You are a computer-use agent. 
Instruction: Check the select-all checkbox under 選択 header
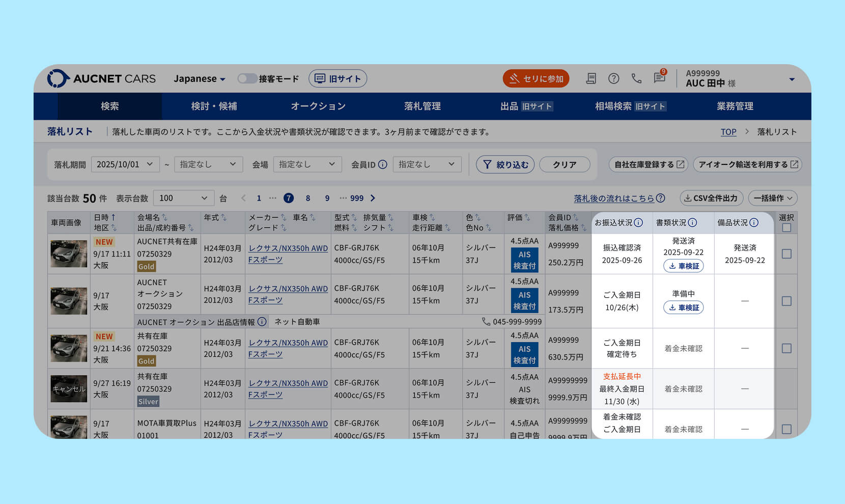[786, 228]
